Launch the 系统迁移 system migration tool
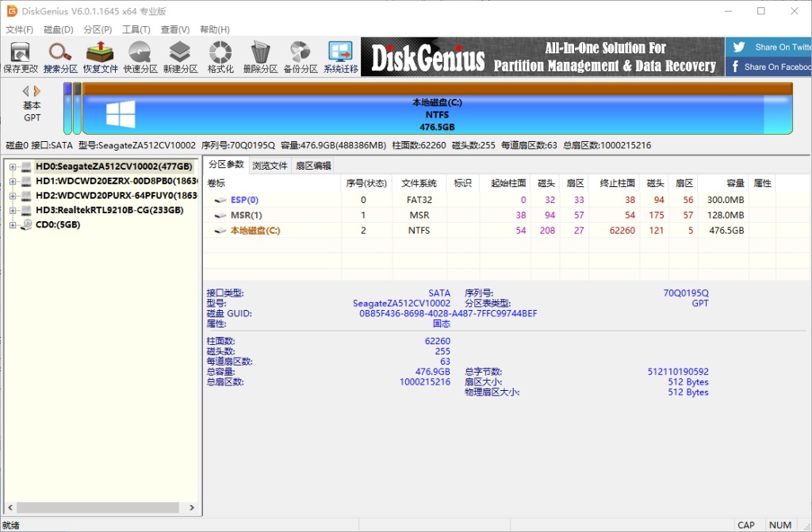Viewport: 812px width, 532px height. point(341,57)
